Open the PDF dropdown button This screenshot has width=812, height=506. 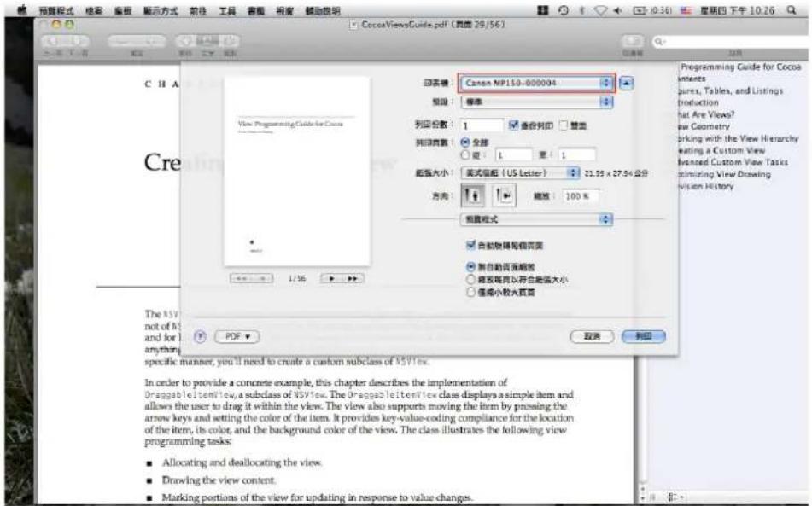point(237,337)
